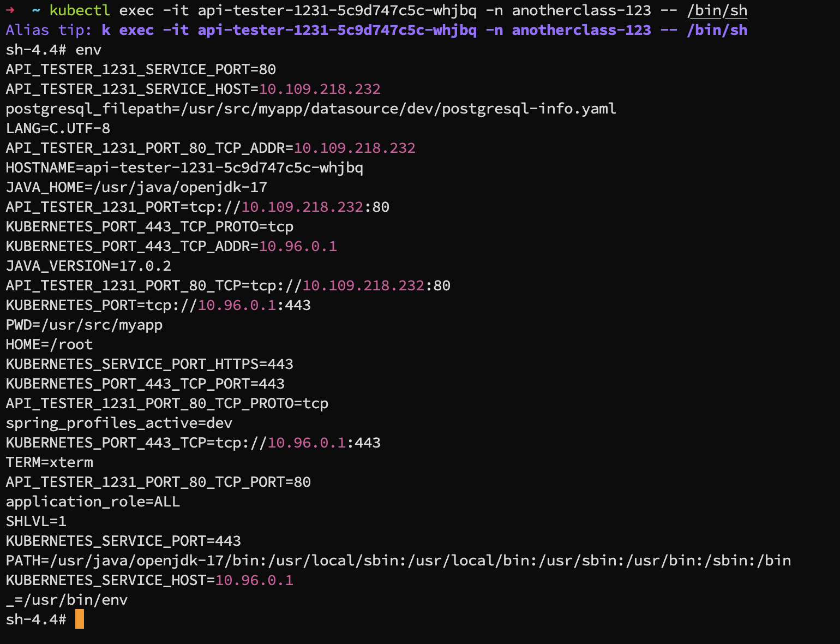The height and width of the screenshot is (644, 840).
Task: Click the HOSTNAME value api-tester-1231-5c9d747c5c-whjbq
Action: [x=224, y=168]
